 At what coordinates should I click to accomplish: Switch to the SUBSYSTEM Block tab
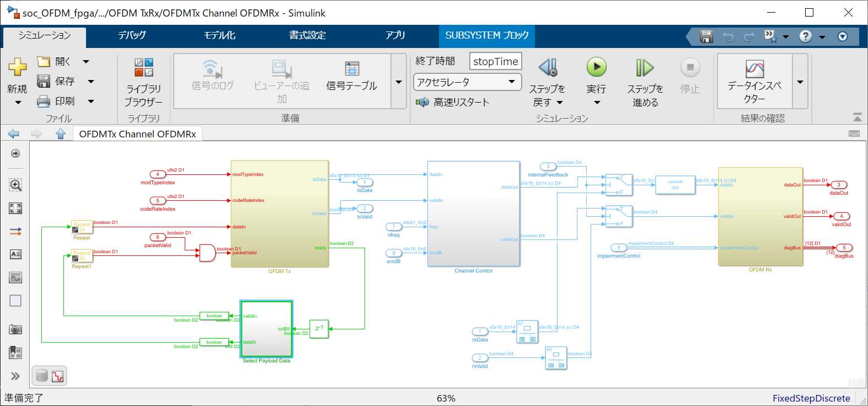coord(487,35)
